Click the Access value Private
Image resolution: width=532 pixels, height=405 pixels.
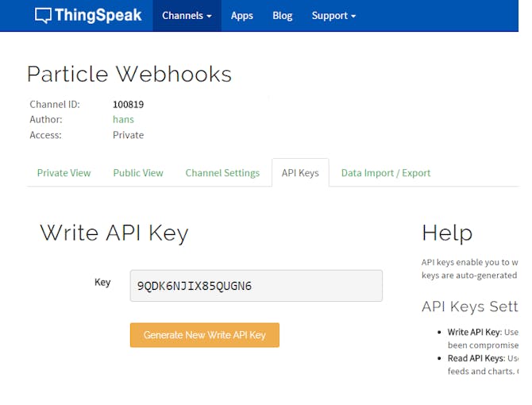129,135
